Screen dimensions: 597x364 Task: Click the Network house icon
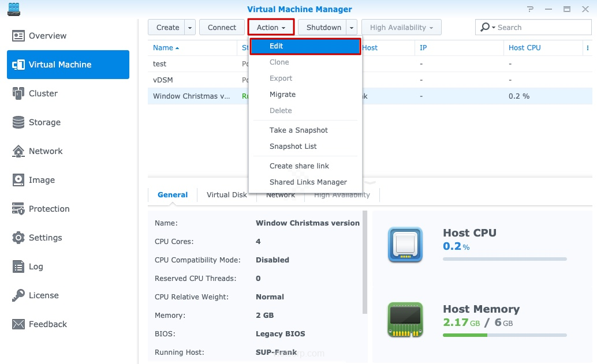point(18,151)
